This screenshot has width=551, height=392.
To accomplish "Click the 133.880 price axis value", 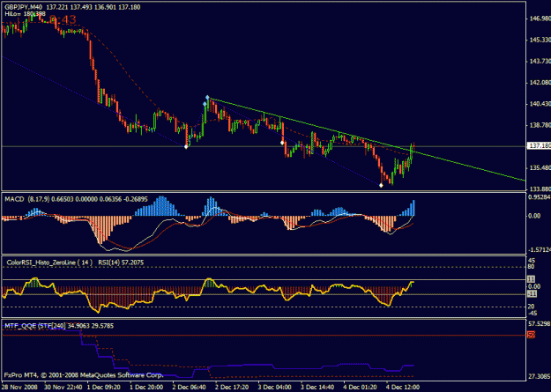I will pos(540,189).
